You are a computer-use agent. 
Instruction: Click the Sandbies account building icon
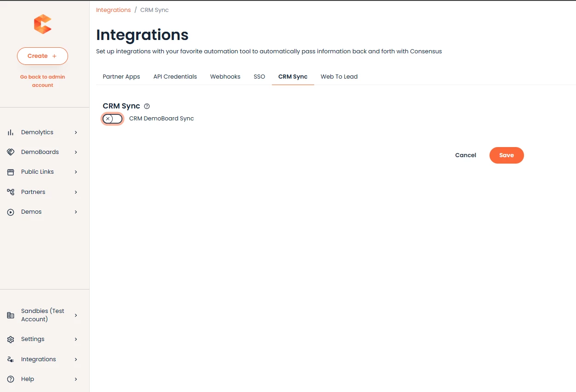11,315
